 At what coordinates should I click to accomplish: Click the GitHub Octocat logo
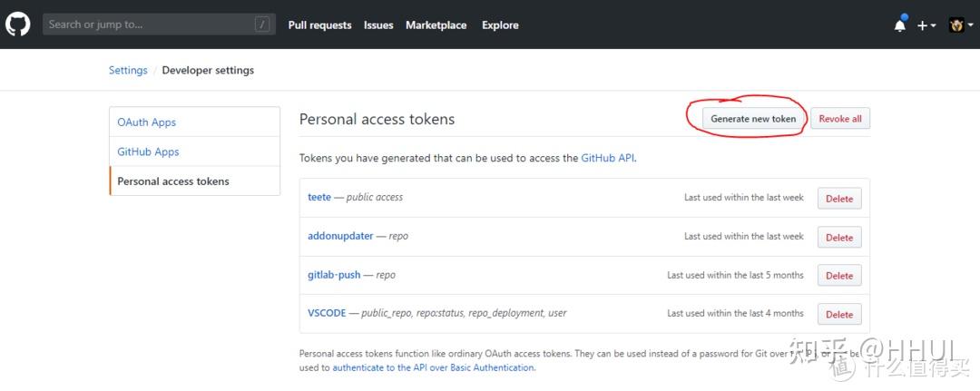point(18,24)
